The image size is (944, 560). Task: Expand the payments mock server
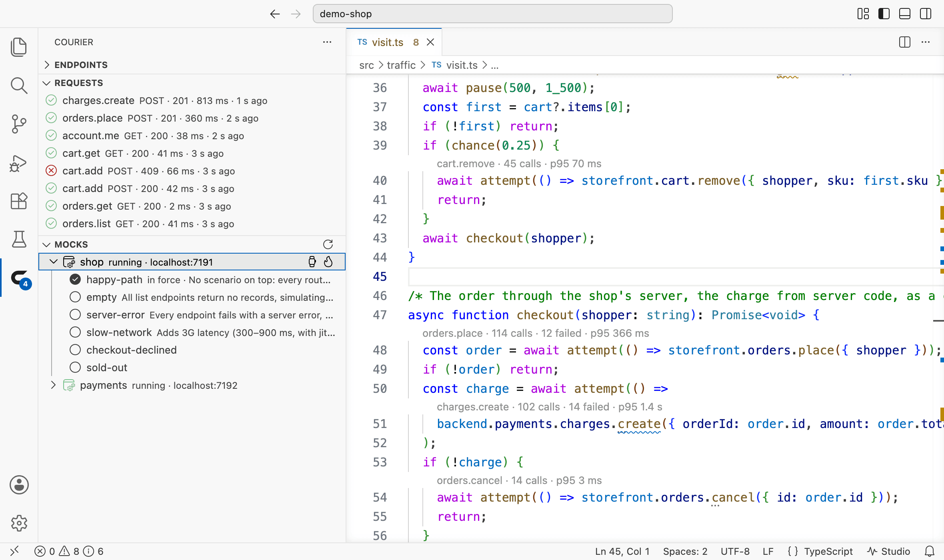pyautogui.click(x=53, y=385)
